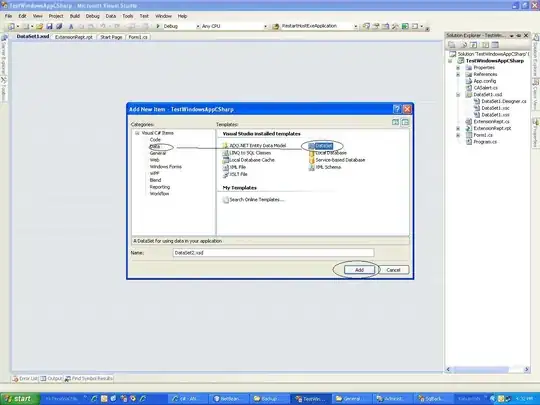This screenshot has width=540, height=405.
Task: Expand ExtensionRept.rpt node in Solution Explorer
Action: (x=458, y=128)
